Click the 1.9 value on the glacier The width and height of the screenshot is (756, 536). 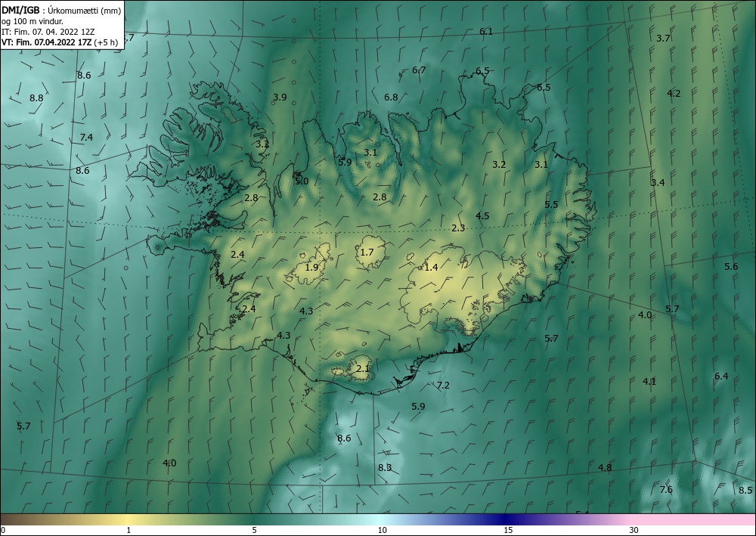[x=311, y=267]
